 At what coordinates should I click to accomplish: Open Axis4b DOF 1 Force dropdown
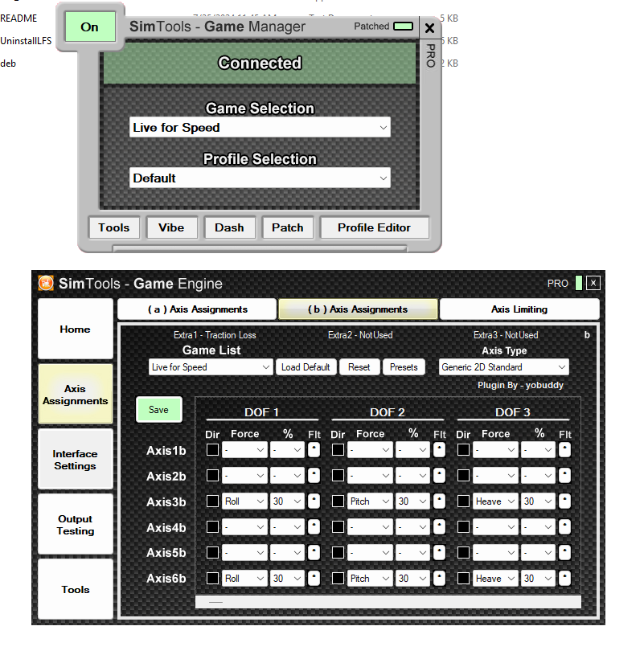point(244,527)
